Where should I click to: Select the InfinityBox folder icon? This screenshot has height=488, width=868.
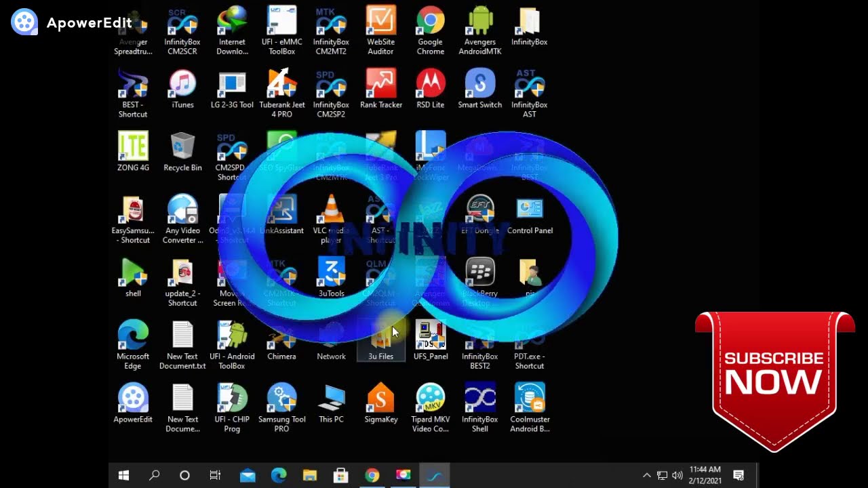[x=529, y=26]
